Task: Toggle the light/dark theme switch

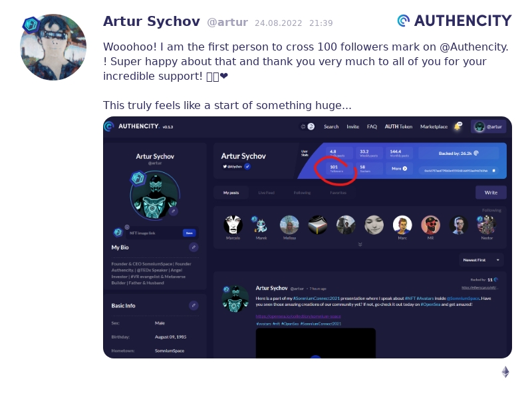Action: point(307,126)
